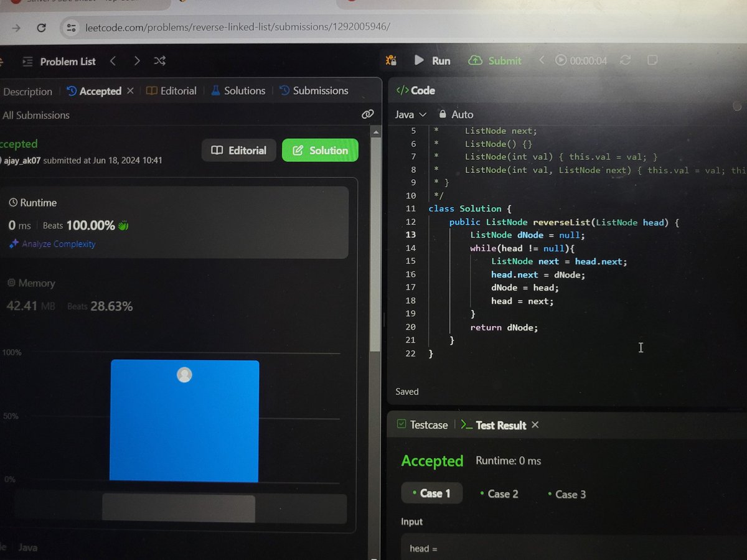Select the Accepted tab
747x560 pixels.
click(x=94, y=91)
